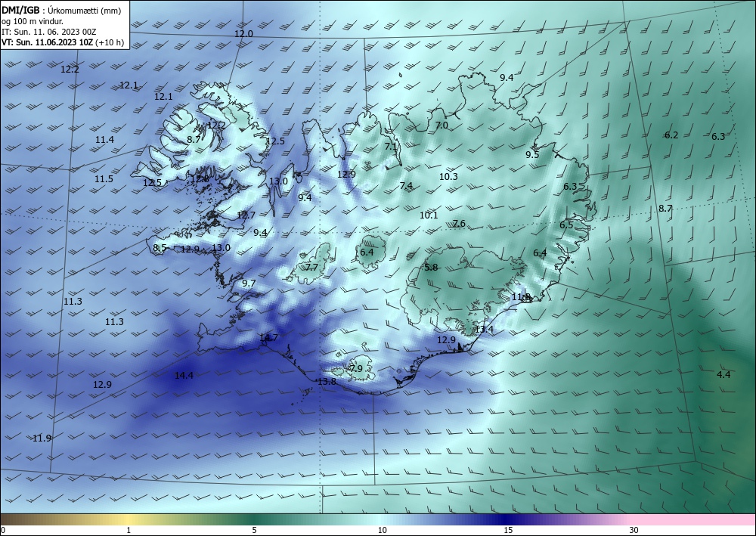The image size is (756, 536).
Task: Select the 5.8 value on Vatnajökull
Action: pos(431,267)
